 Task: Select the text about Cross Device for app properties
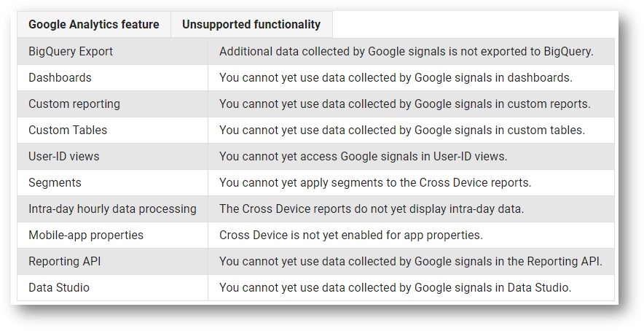pos(351,235)
